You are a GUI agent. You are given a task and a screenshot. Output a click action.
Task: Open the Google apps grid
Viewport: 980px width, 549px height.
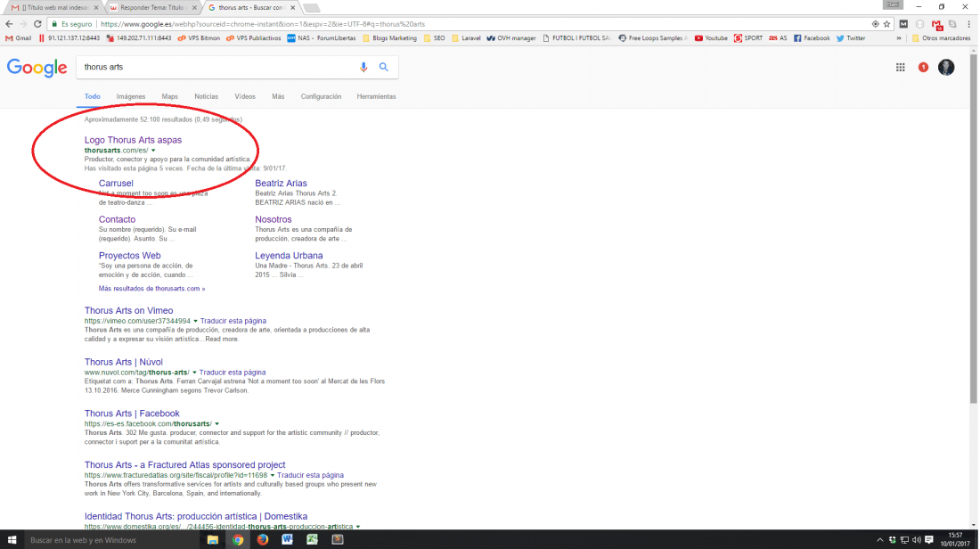click(900, 67)
